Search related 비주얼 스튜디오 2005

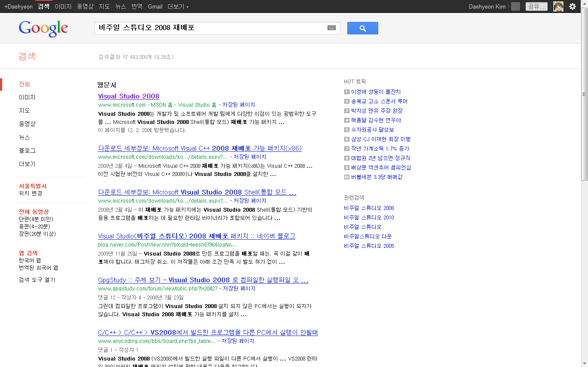point(369,246)
